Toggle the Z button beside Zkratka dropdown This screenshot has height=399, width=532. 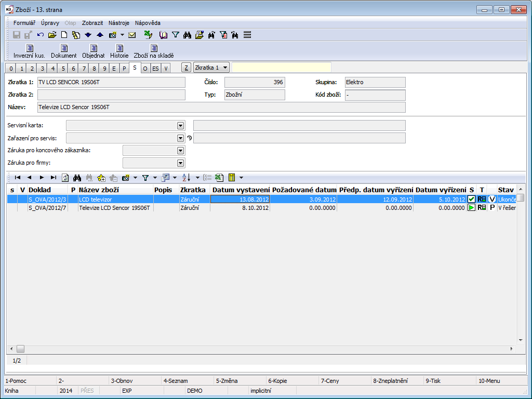[186, 68]
